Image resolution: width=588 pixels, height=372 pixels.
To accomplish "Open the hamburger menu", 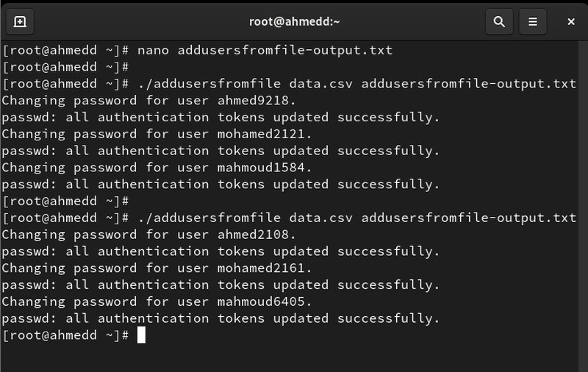I will pyautogui.click(x=532, y=22).
